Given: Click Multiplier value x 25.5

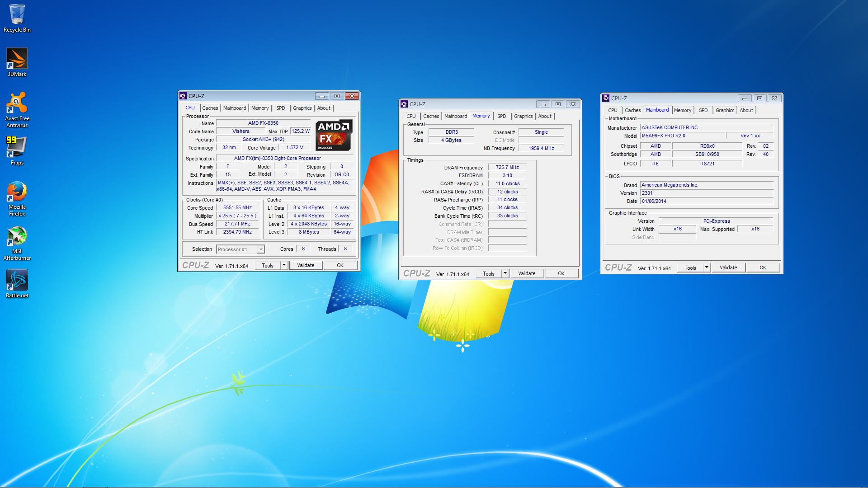Looking at the screenshot, I should [x=237, y=216].
